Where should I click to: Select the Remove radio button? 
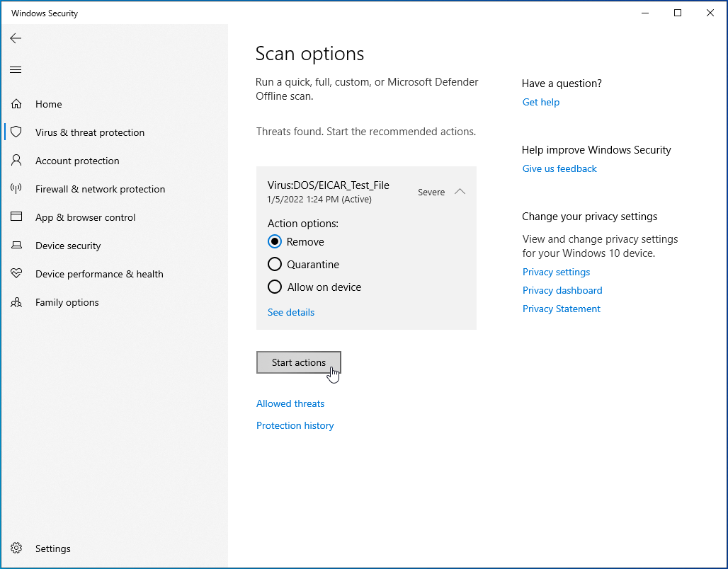tap(275, 242)
